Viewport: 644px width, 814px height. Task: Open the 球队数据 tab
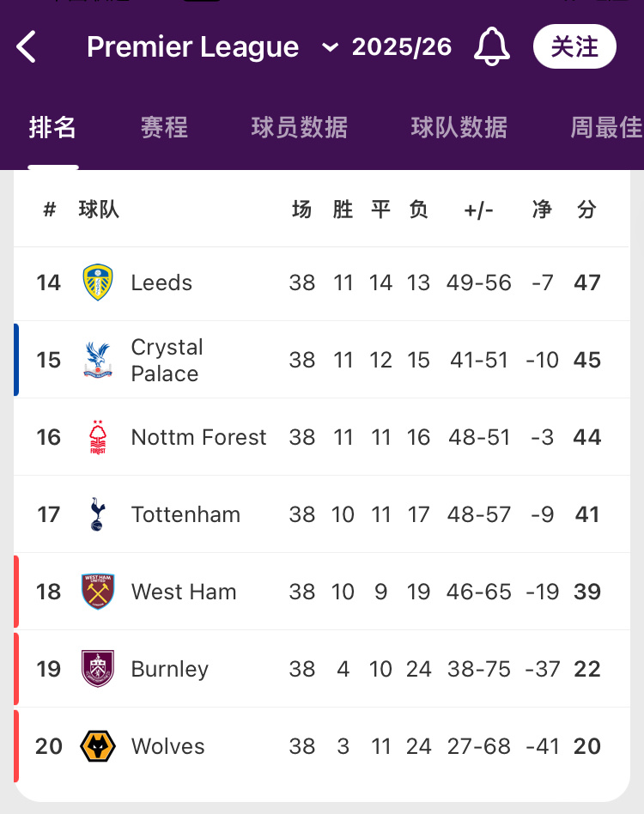click(x=459, y=128)
